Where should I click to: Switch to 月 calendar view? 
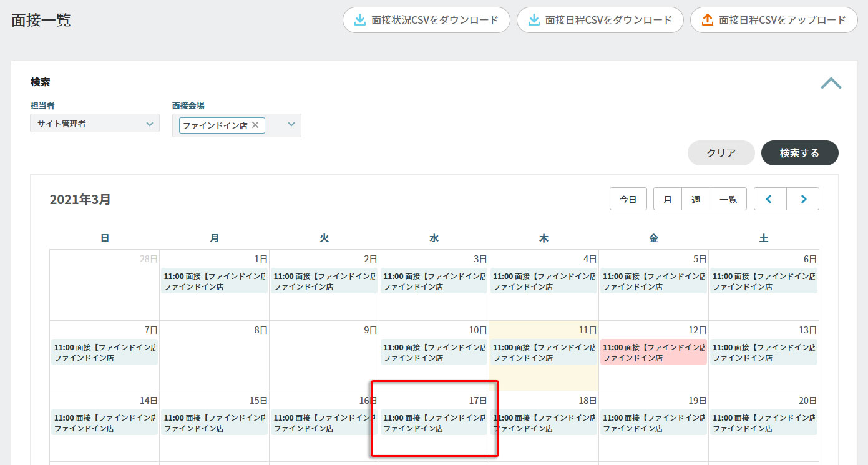(x=667, y=199)
